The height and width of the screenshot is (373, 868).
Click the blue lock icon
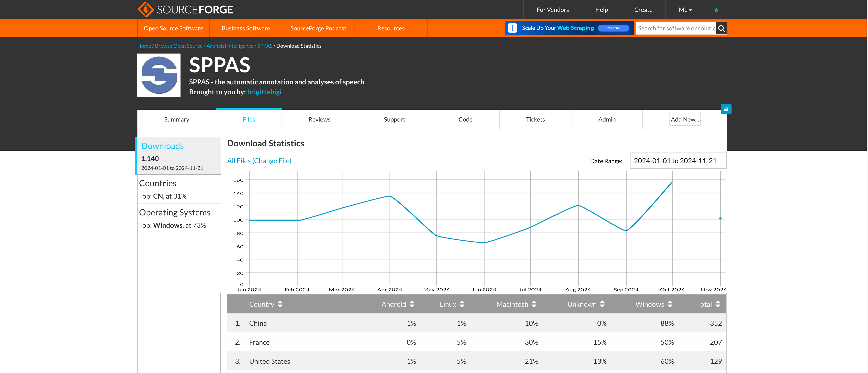tap(726, 109)
